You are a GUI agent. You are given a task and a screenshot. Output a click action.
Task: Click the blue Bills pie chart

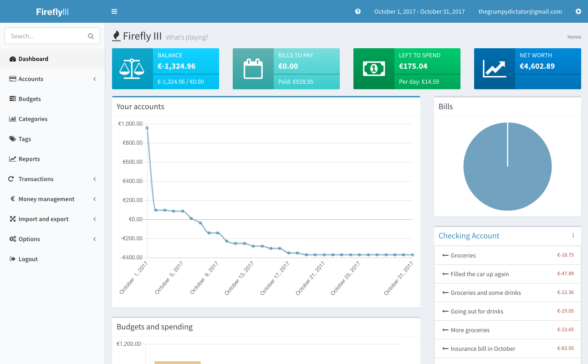point(507,167)
